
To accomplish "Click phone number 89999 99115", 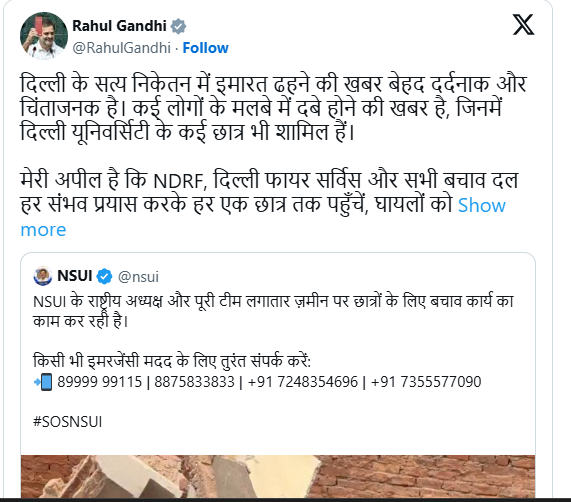I will pos(99,382).
